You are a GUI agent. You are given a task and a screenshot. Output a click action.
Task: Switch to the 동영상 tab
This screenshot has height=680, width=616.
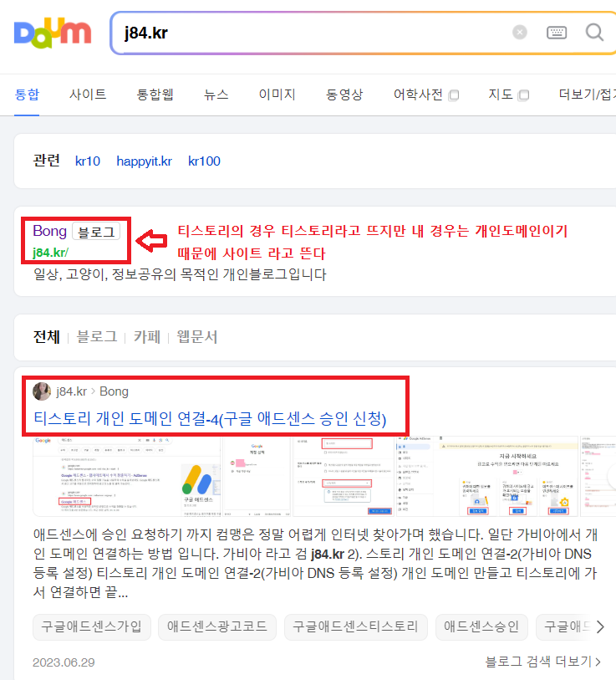pyautogui.click(x=344, y=95)
